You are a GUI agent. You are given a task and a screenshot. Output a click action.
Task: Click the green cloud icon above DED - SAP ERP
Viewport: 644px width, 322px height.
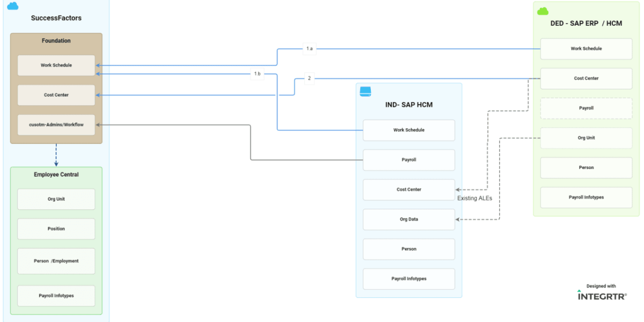coord(543,11)
